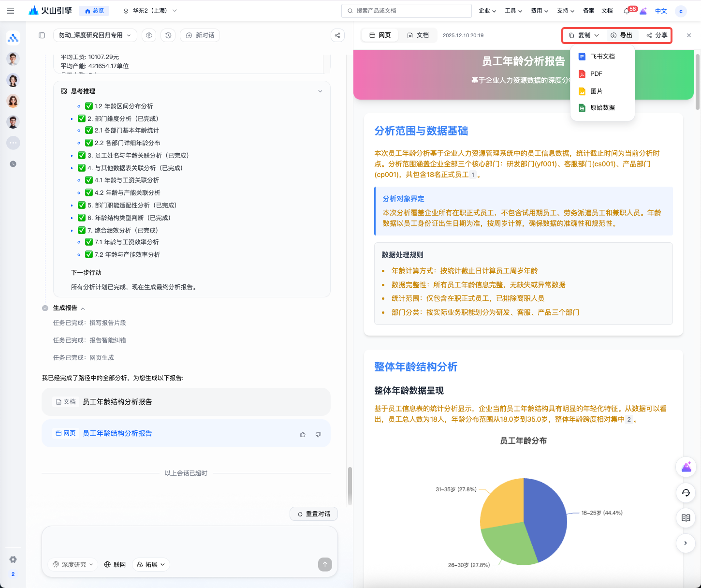Open the 企业 dropdown menu
The height and width of the screenshot is (588, 701).
click(487, 11)
